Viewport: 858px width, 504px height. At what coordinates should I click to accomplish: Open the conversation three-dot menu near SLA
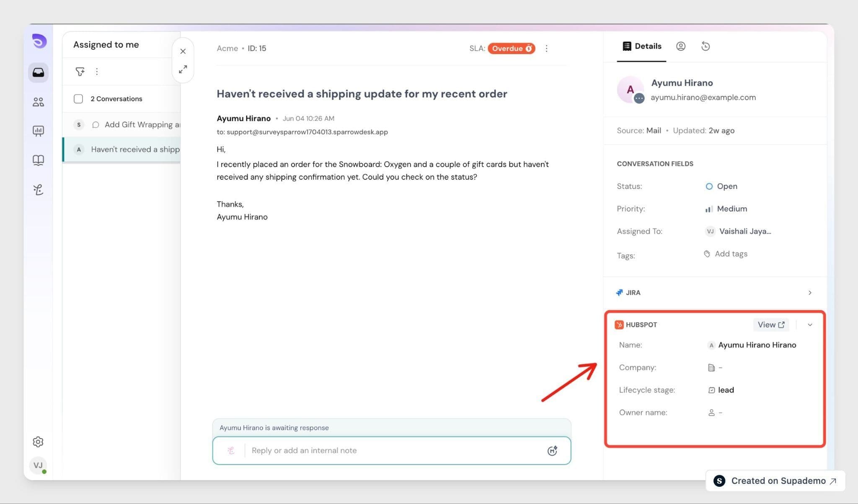click(546, 49)
